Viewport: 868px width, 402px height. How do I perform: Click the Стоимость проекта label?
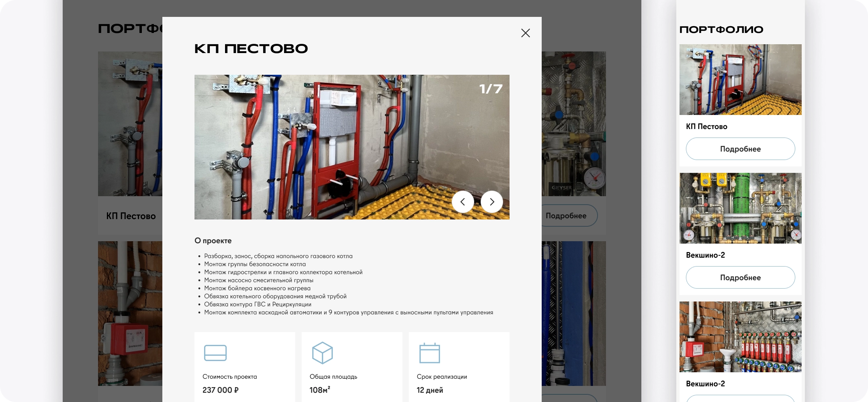tap(229, 377)
